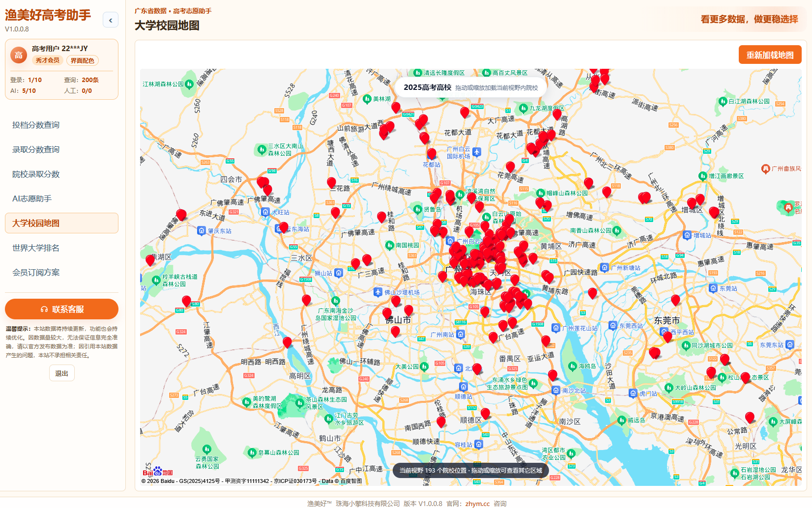Reload map with 重新加载地图 button

point(770,55)
